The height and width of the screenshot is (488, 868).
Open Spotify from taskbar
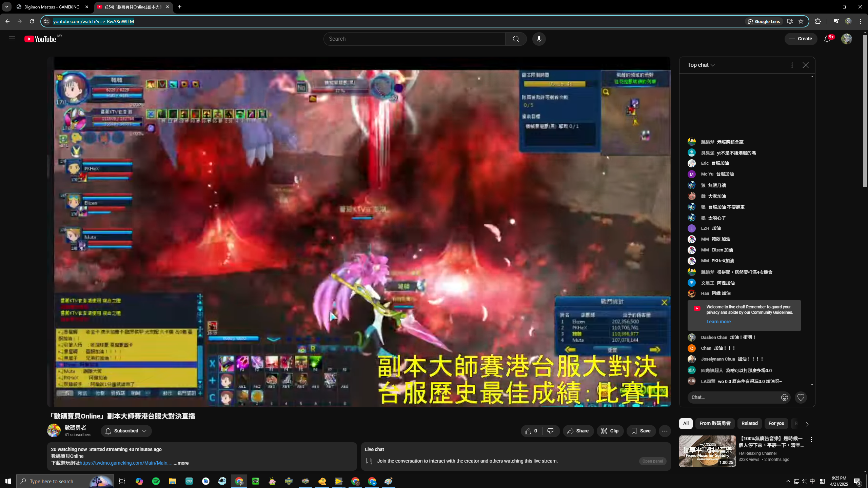point(156,481)
